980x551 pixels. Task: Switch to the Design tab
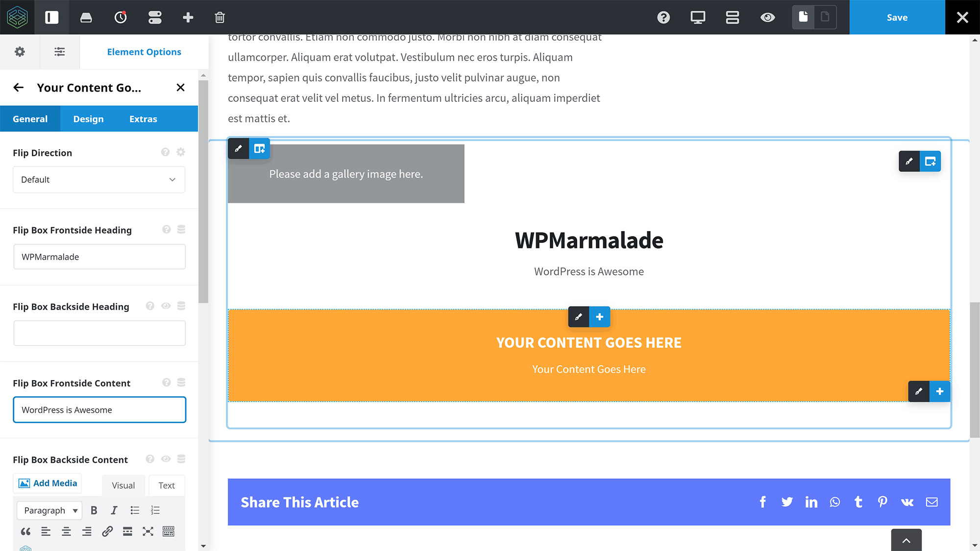(x=88, y=119)
